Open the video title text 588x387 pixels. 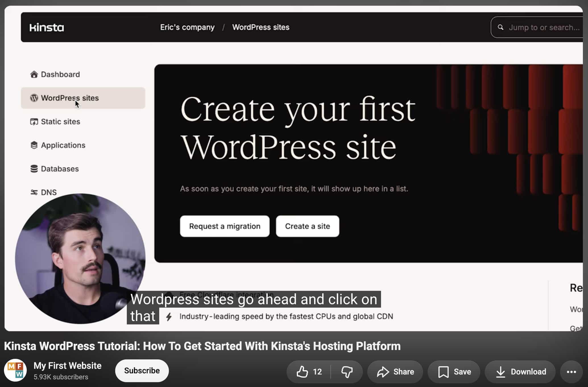[202, 346]
